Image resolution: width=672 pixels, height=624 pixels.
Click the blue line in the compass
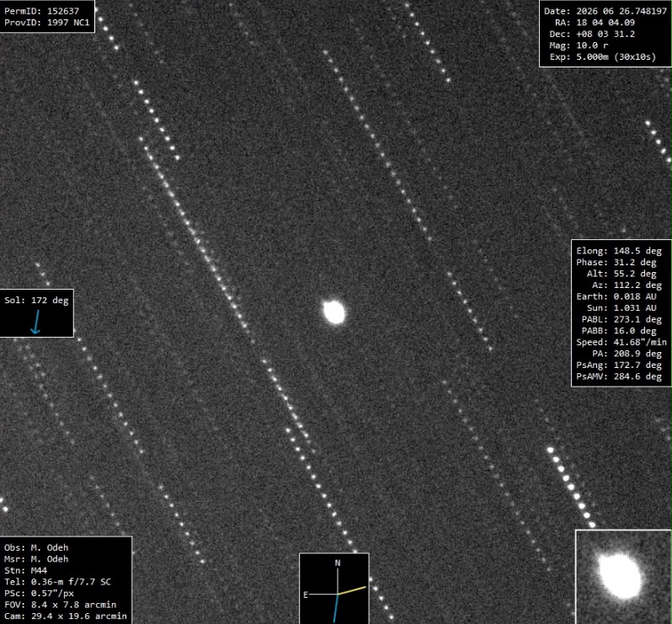pyautogui.click(x=336, y=609)
